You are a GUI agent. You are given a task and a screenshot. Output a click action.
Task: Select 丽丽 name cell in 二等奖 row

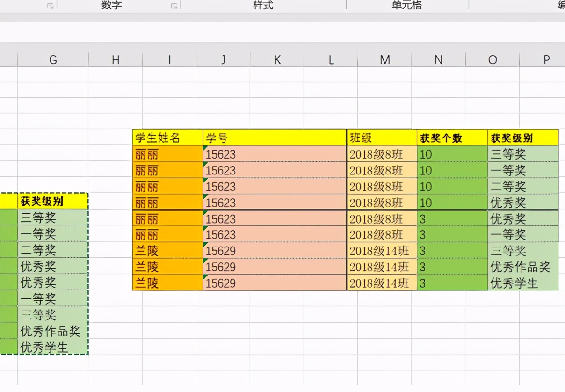point(168,186)
